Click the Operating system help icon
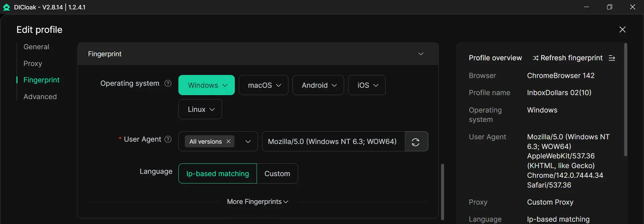This screenshot has height=224, width=644. [x=168, y=83]
